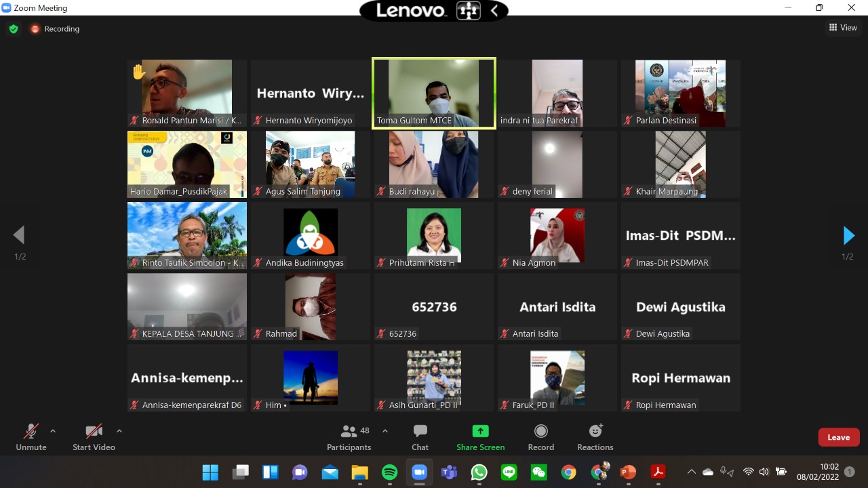Click the green encryption shield icon
868x488 pixels.
13,29
